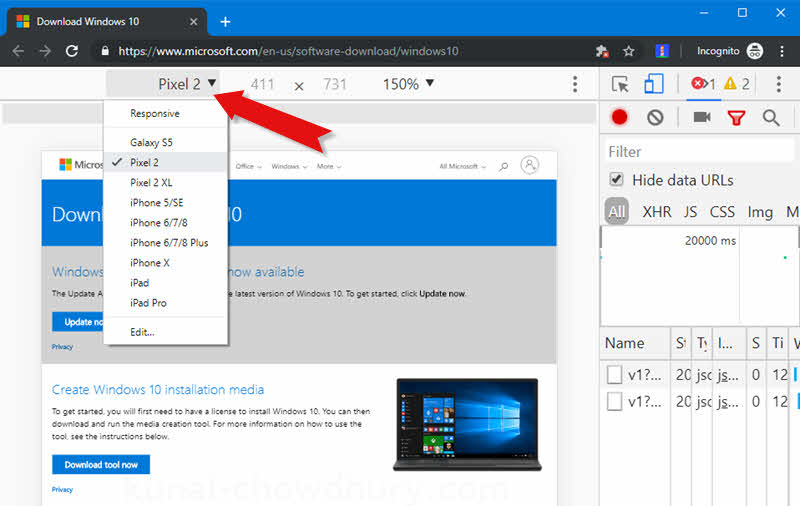Click the search icon on Microsoft page
The height and width of the screenshot is (506, 800).
tap(504, 166)
